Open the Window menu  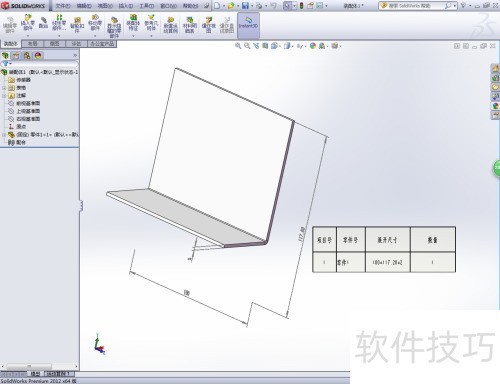(168, 6)
